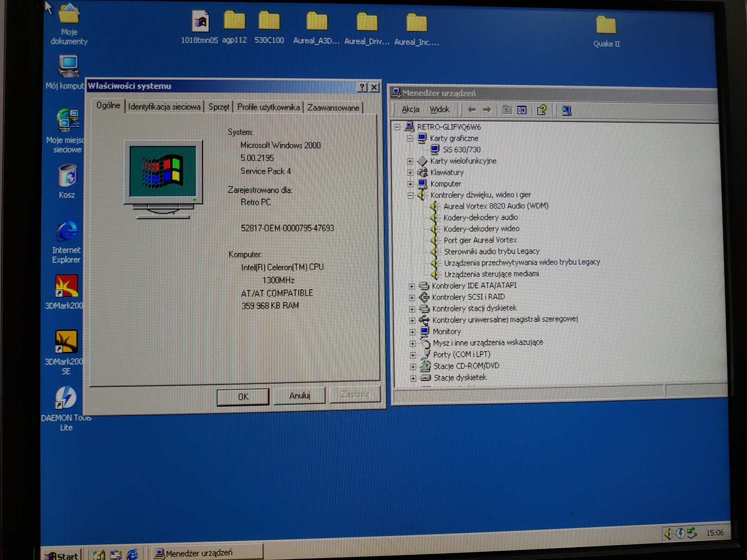Launch Internet Explorer from Quick Launch

click(x=132, y=554)
